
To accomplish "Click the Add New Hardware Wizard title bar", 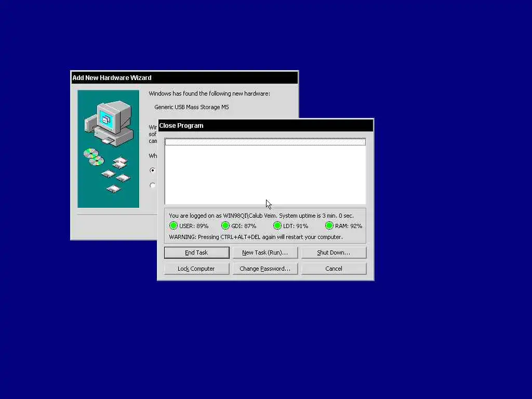I will tap(184, 78).
